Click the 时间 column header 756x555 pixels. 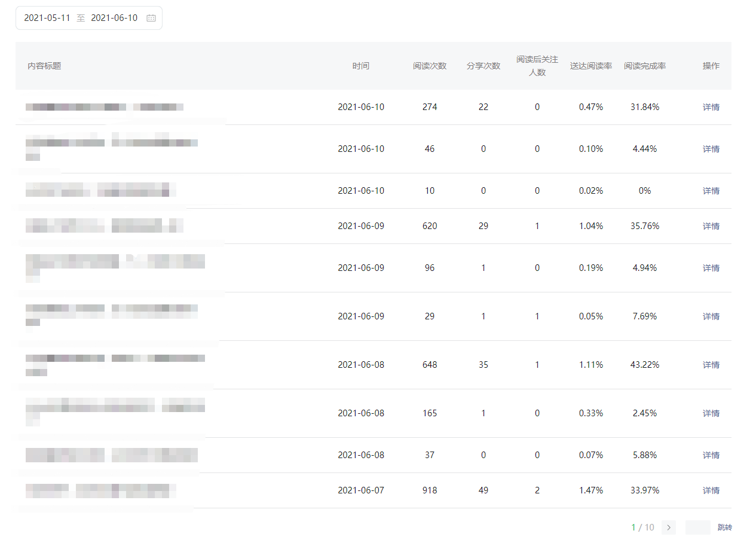point(361,66)
